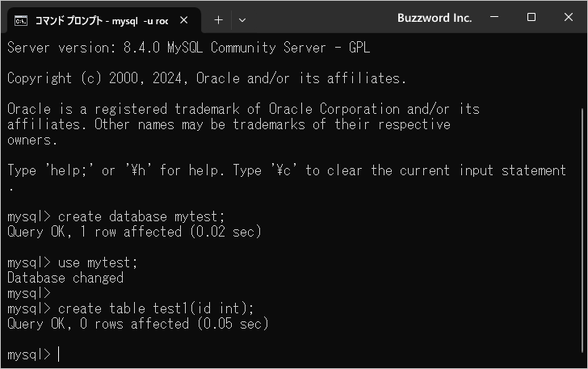This screenshot has height=369, width=588.
Task: Click the command prompt icon in the tab
Action: tap(21, 21)
